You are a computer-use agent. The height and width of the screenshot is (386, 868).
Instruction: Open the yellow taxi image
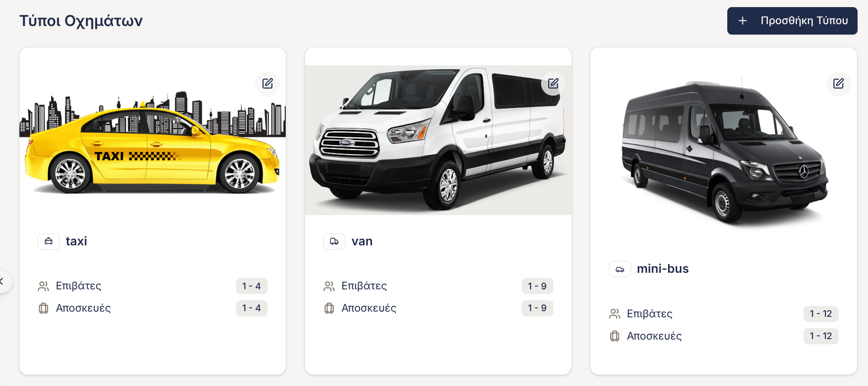coord(152,142)
